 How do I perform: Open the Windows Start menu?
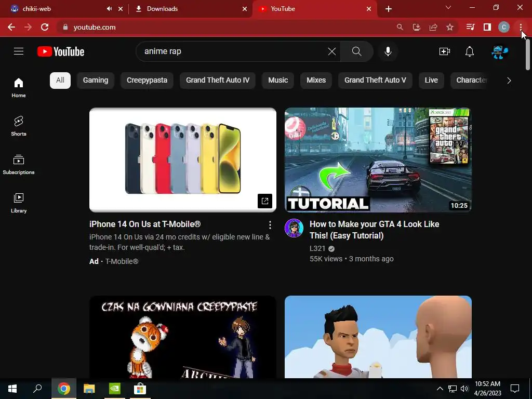coord(12,389)
